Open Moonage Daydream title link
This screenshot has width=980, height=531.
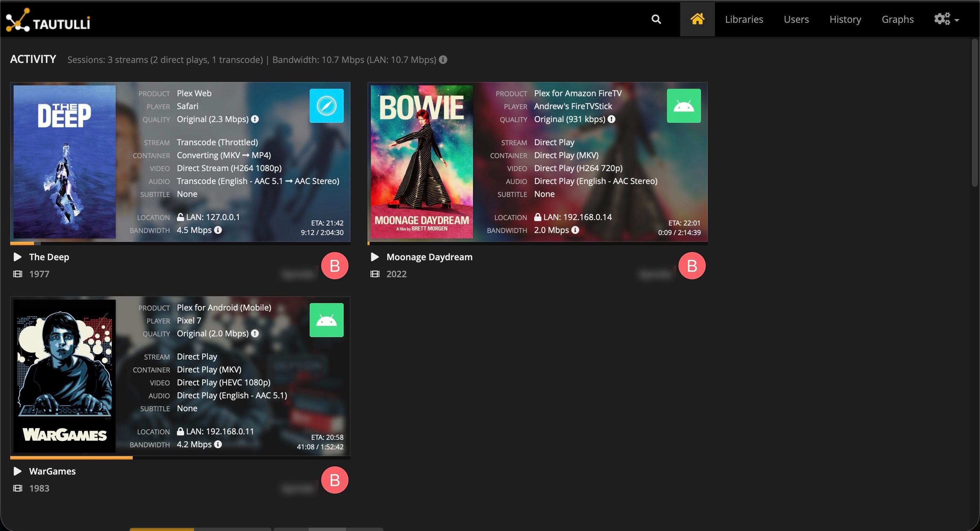(x=429, y=257)
